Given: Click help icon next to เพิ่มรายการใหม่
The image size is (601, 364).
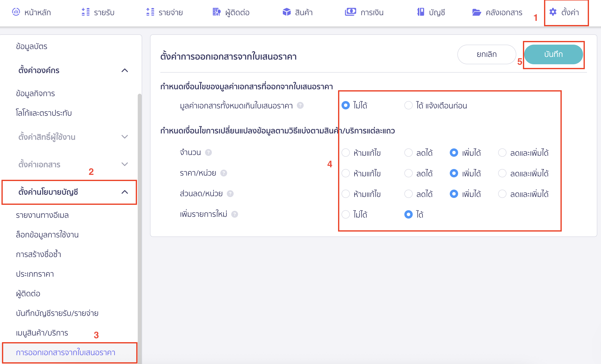Looking at the screenshot, I should point(234,214).
